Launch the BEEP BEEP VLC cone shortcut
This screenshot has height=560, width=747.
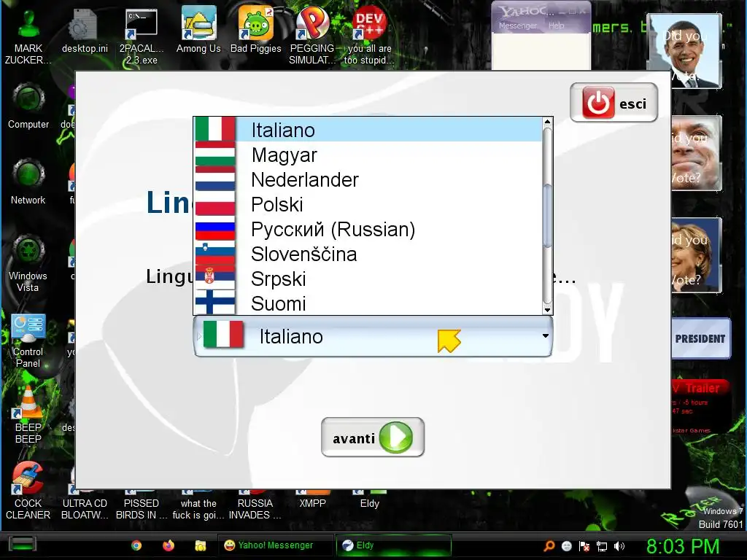(28, 415)
